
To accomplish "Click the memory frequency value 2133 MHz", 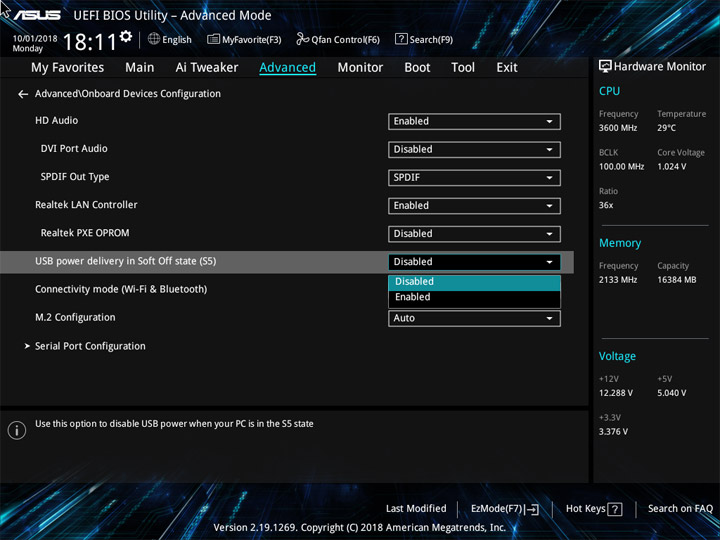I will pyautogui.click(x=618, y=280).
